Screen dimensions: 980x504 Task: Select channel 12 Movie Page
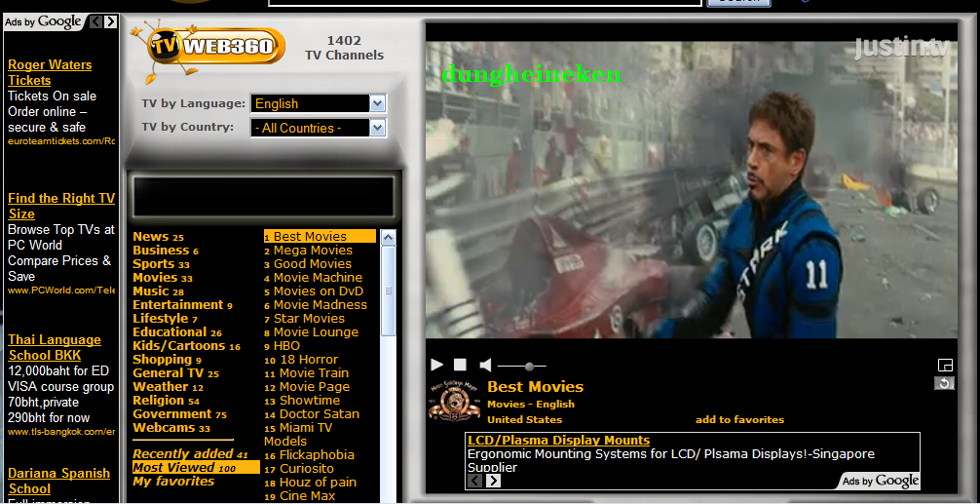(307, 387)
